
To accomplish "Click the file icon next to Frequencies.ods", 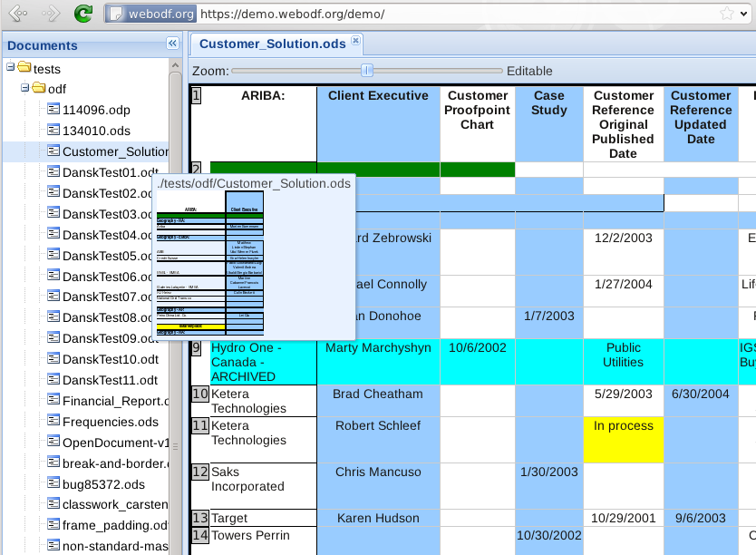I will (53, 422).
